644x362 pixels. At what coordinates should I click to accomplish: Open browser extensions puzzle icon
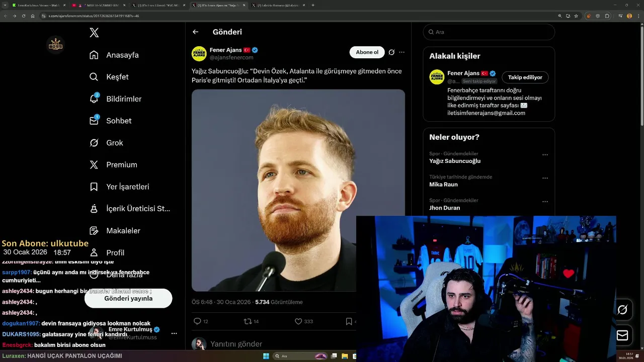point(607,16)
